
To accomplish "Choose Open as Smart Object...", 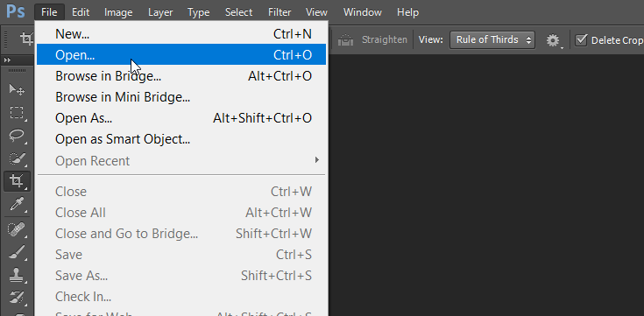I will tap(181, 139).
